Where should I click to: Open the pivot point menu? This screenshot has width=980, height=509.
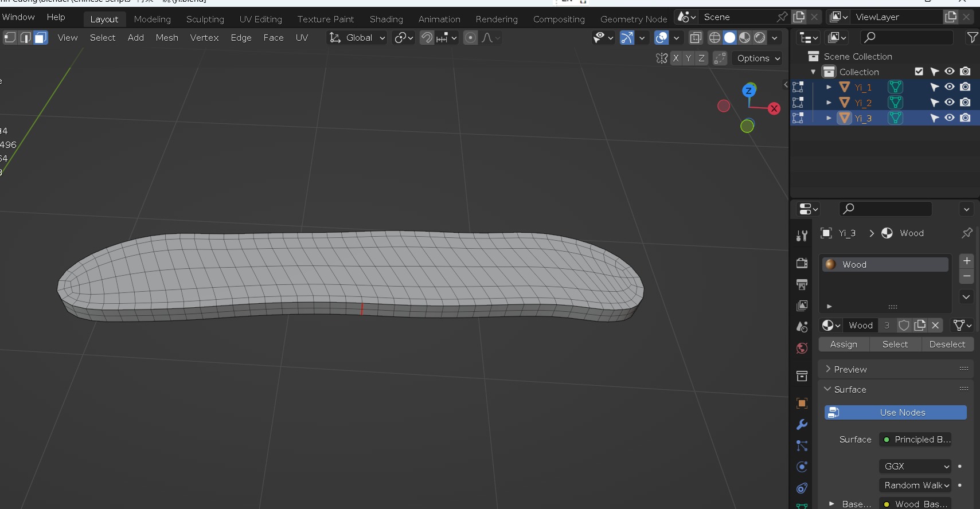coord(404,38)
